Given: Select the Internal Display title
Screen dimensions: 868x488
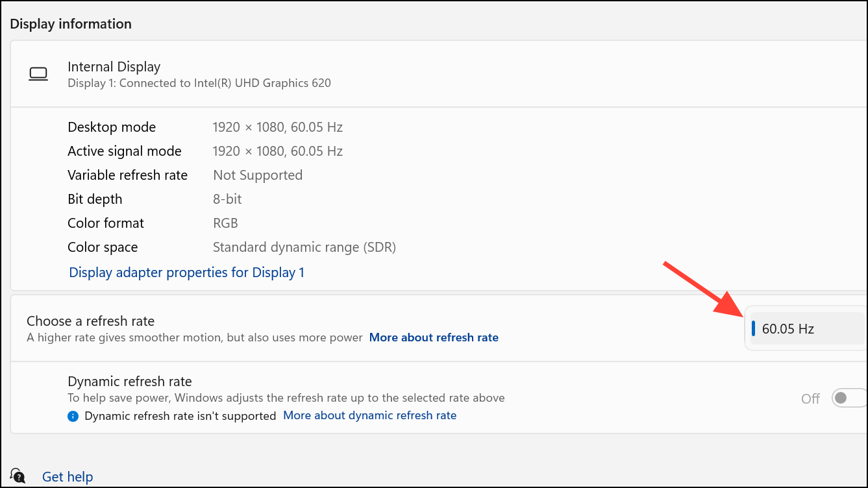Looking at the screenshot, I should coord(114,67).
